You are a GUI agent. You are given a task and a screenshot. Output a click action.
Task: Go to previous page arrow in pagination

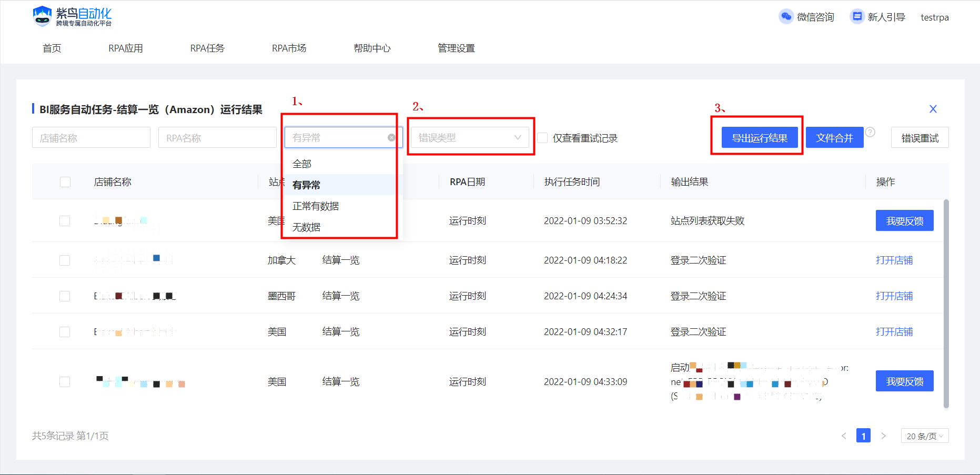coord(844,436)
